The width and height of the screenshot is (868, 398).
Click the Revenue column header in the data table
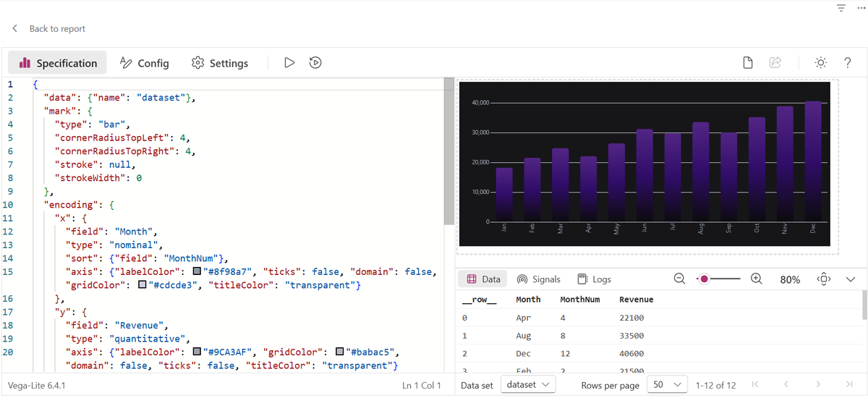[637, 300]
